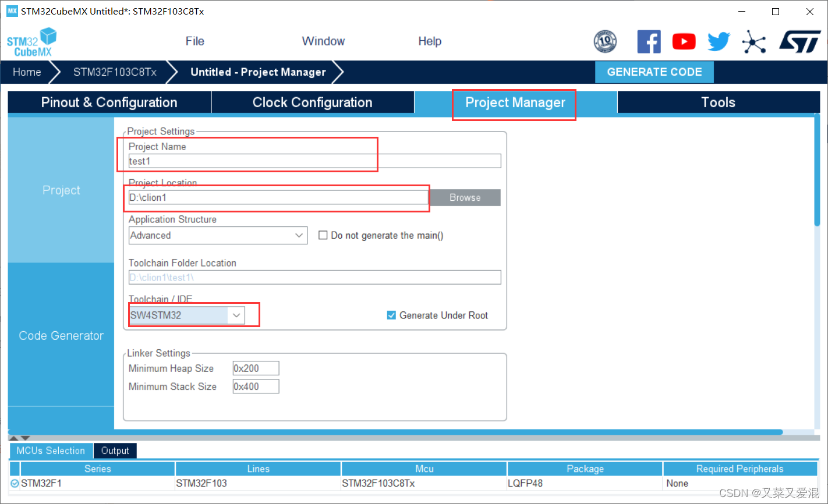Click the ST community network icon
The image size is (828, 504).
tap(753, 41)
